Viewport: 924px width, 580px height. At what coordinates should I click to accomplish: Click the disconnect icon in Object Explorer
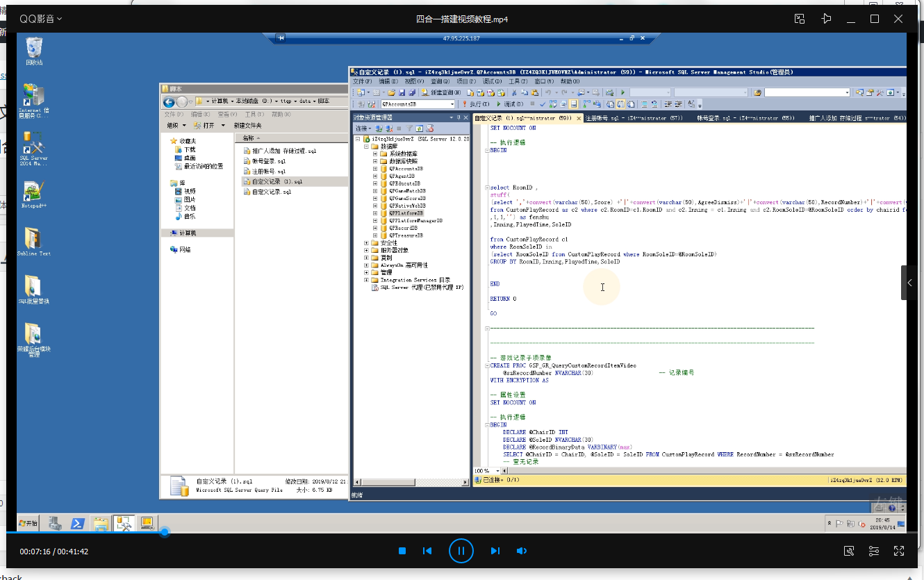[389, 129]
